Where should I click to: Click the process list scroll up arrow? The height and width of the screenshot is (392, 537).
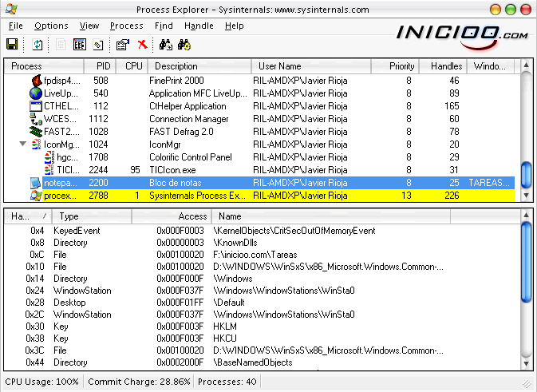[527, 65]
